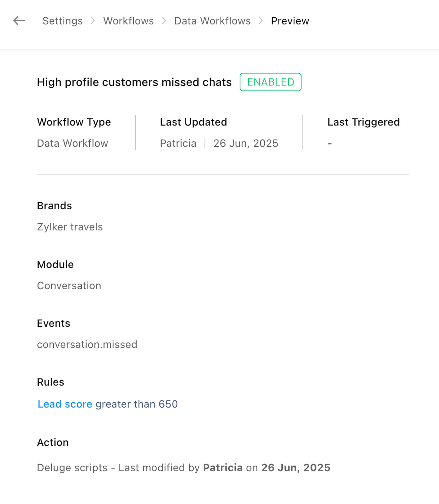The width and height of the screenshot is (439, 504).
Task: Click the workflow title "High profile customers missed chats"
Action: (134, 82)
